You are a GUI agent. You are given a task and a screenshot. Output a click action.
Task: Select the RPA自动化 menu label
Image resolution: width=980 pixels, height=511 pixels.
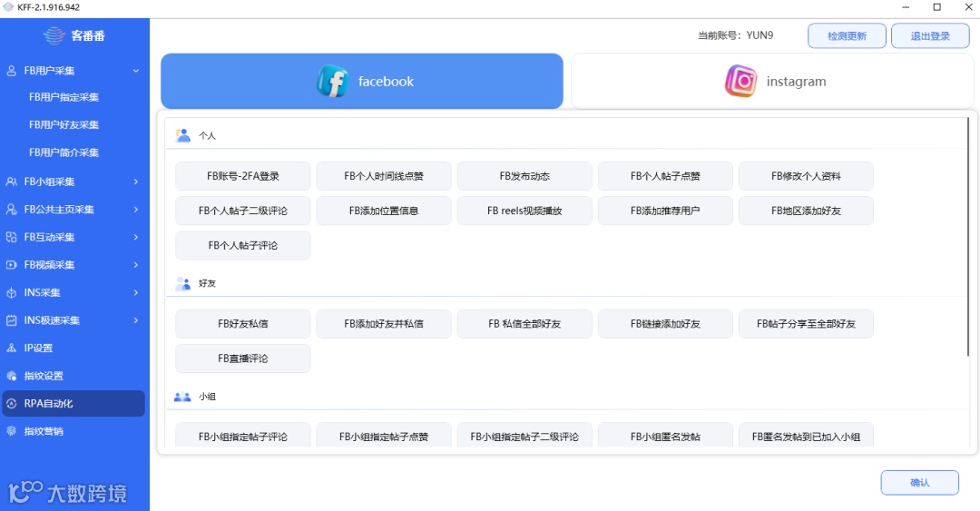coord(48,403)
